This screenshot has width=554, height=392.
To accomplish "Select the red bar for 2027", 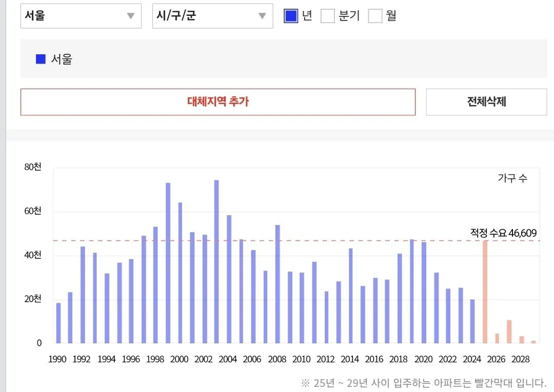I will (x=509, y=332).
